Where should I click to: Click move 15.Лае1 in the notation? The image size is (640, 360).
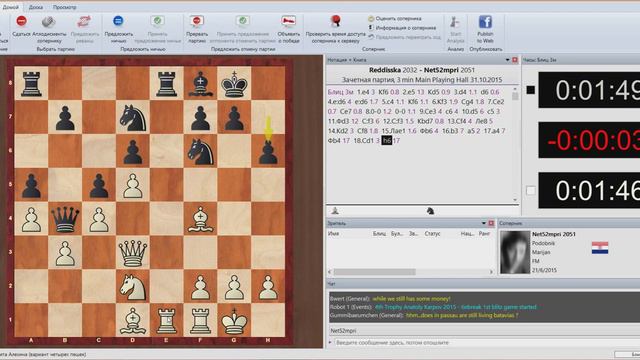tap(393, 131)
